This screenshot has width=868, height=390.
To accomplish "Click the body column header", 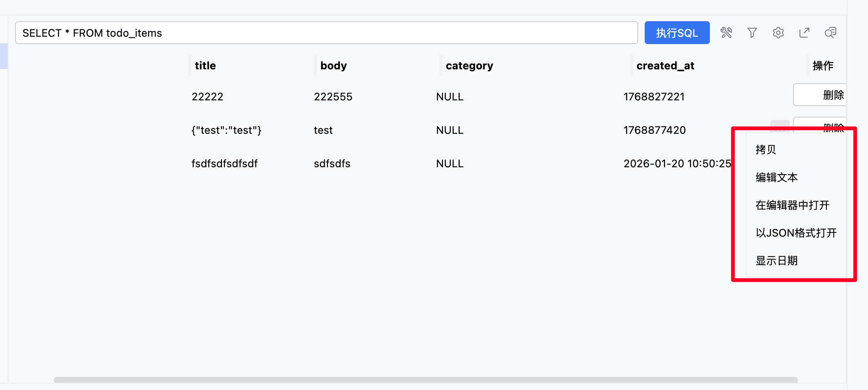I will pos(333,66).
